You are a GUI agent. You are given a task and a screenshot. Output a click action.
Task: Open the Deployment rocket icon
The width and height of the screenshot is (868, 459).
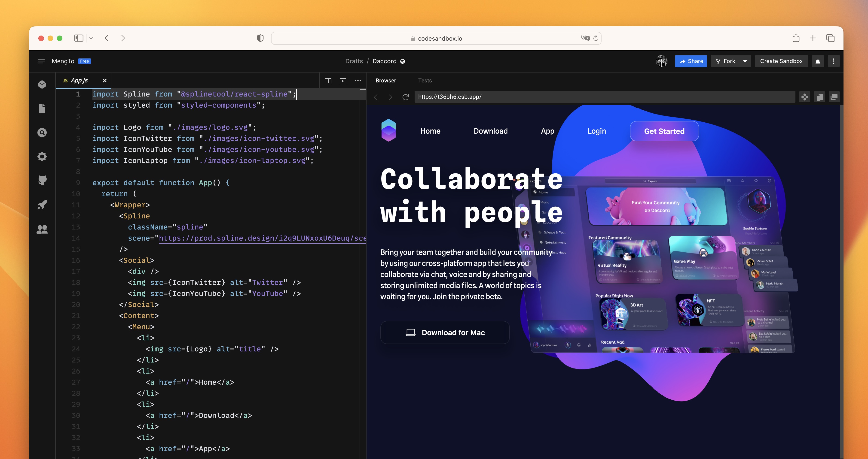click(42, 205)
